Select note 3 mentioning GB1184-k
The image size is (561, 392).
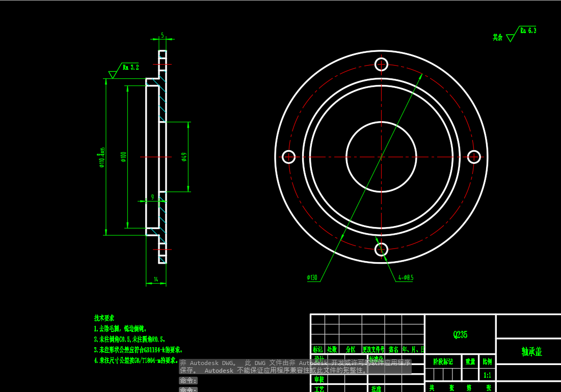[138, 350]
